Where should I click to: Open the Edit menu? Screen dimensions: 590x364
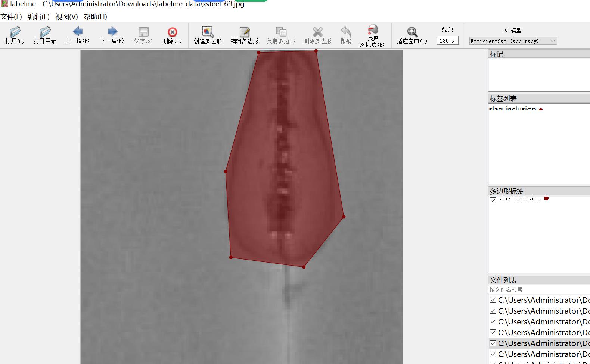[38, 17]
